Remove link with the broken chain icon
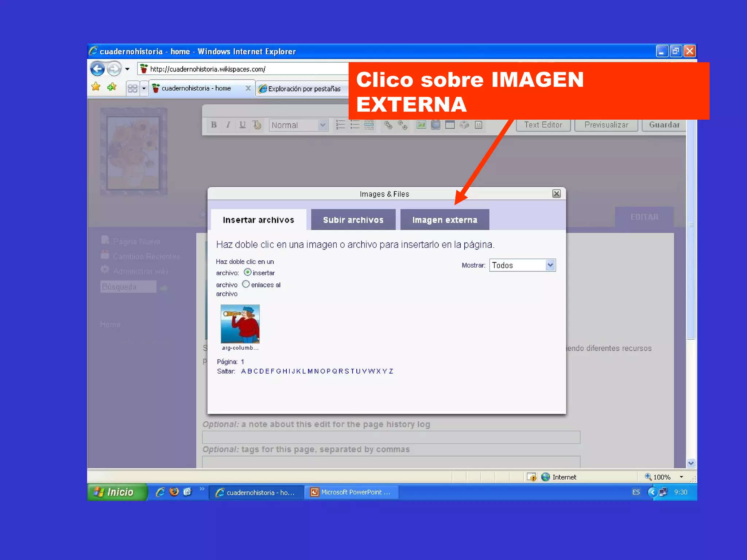Viewport: 747px width, 560px height. coord(402,125)
